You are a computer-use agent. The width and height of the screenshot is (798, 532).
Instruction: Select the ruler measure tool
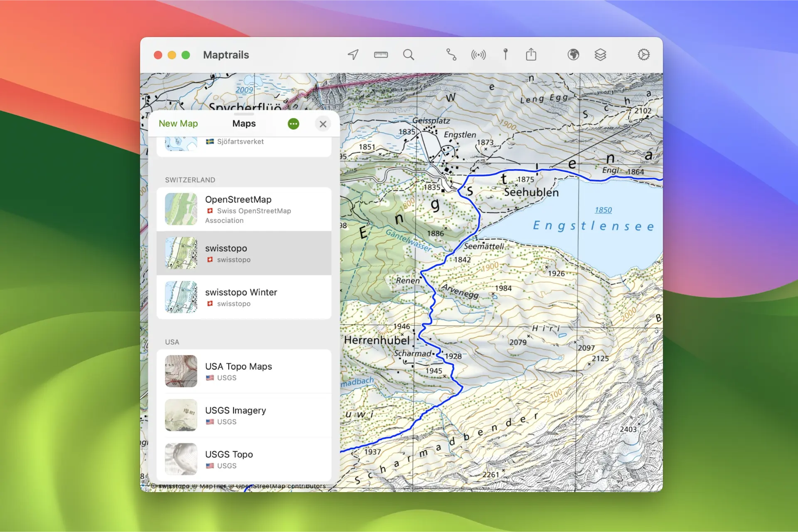point(381,54)
